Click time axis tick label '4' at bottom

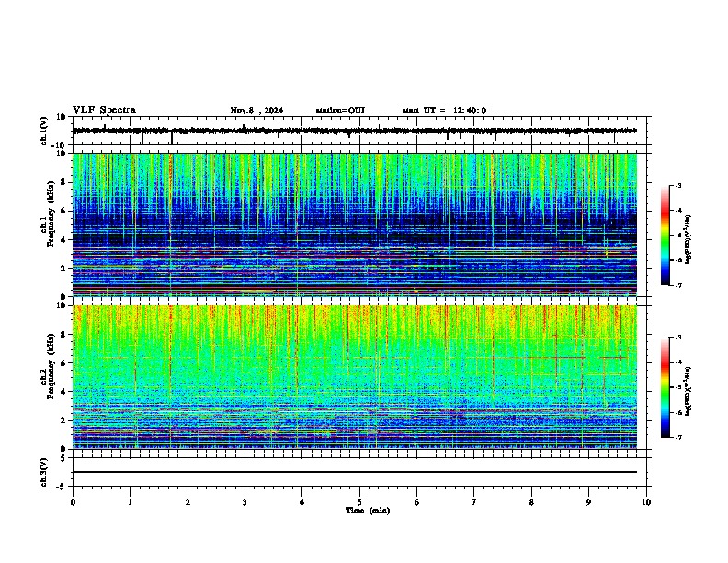(302, 502)
